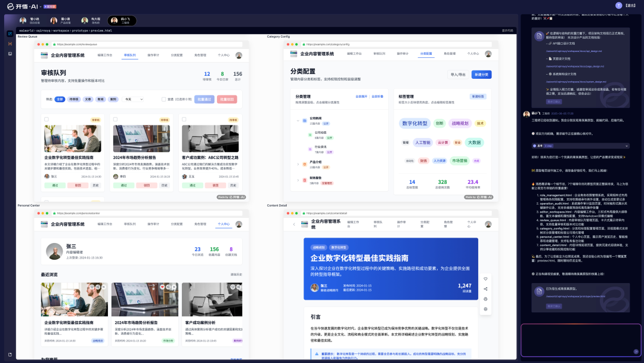Open the 今天 date dropdown in Review Queue
This screenshot has height=363, width=644.
coord(134,99)
